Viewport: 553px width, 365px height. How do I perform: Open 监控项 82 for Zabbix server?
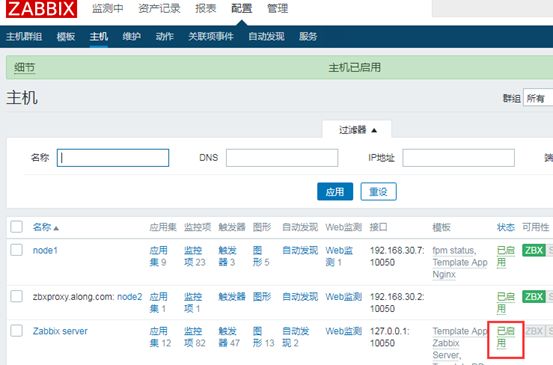tap(194, 337)
